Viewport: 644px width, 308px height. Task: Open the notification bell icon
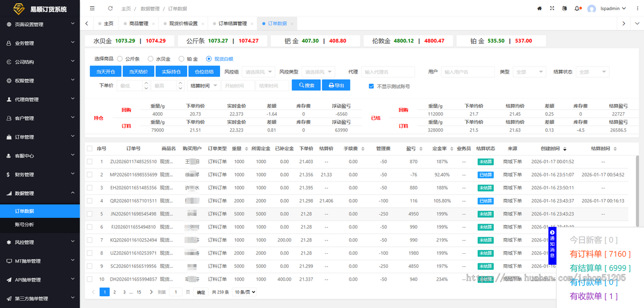tap(577, 9)
